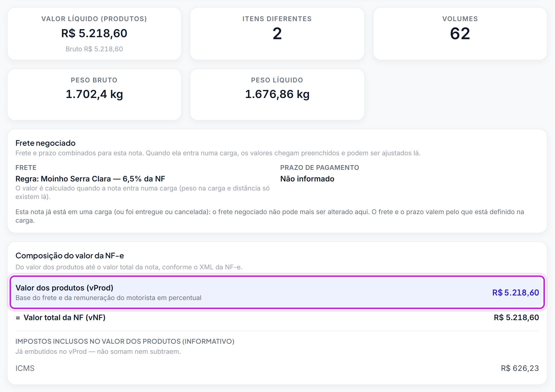Click the PRAZO DE PAGAMENTO field label
This screenshot has height=392, width=555.
(320, 168)
